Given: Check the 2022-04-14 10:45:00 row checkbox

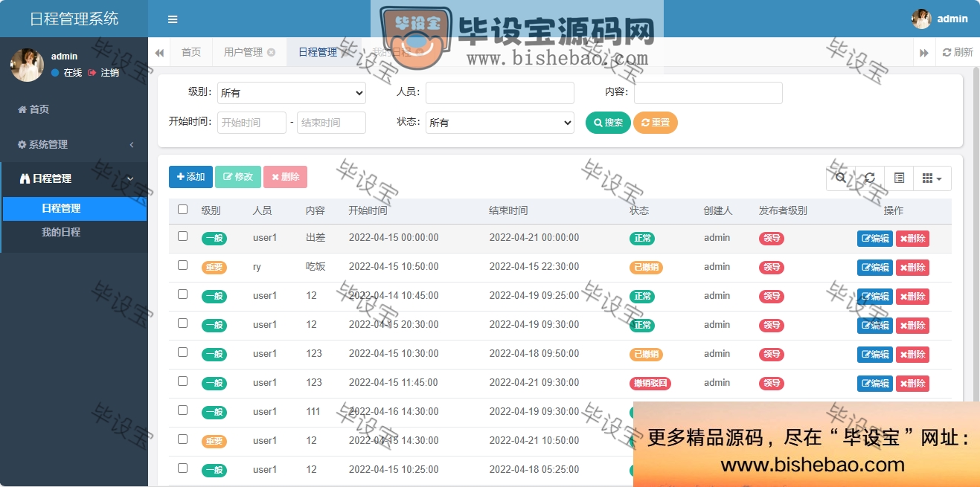Looking at the screenshot, I should (183, 294).
